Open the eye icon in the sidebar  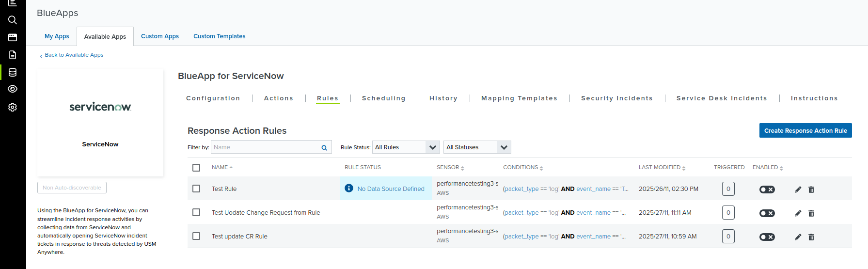[x=13, y=89]
